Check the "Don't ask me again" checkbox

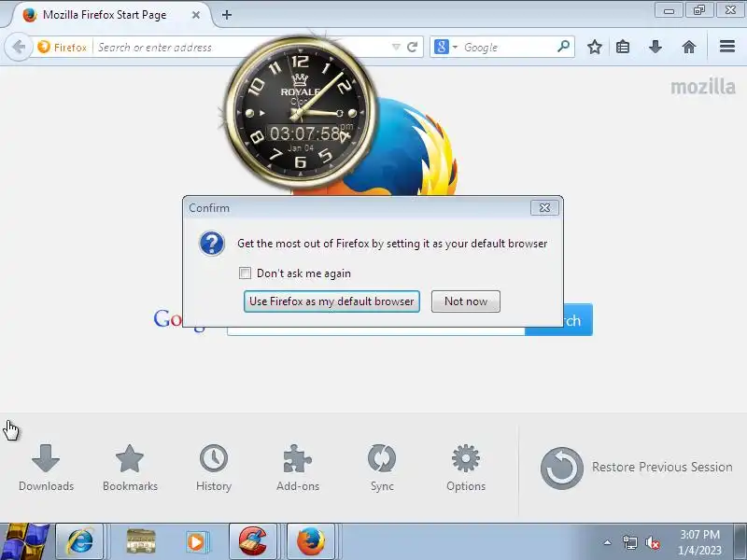point(245,273)
